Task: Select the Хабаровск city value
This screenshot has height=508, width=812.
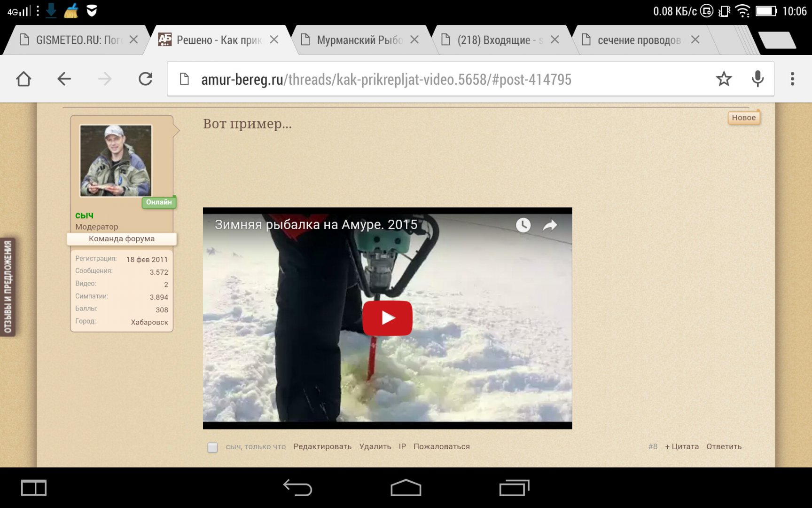Action: click(x=149, y=322)
